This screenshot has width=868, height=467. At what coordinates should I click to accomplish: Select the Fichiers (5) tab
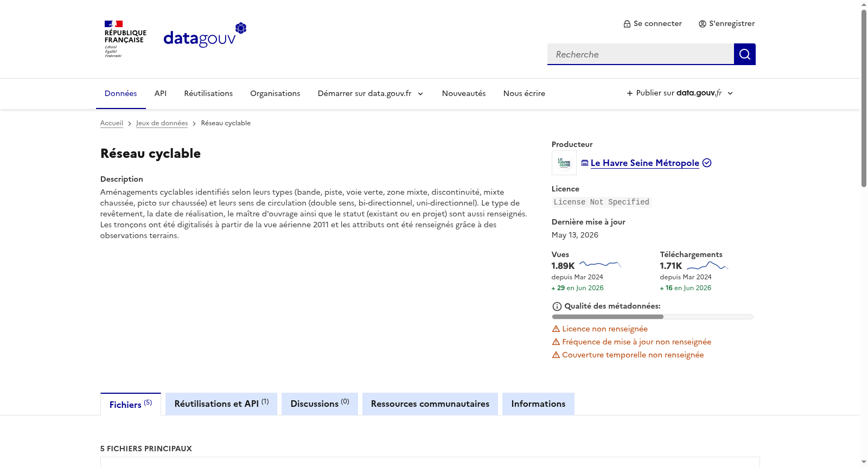[131, 404]
